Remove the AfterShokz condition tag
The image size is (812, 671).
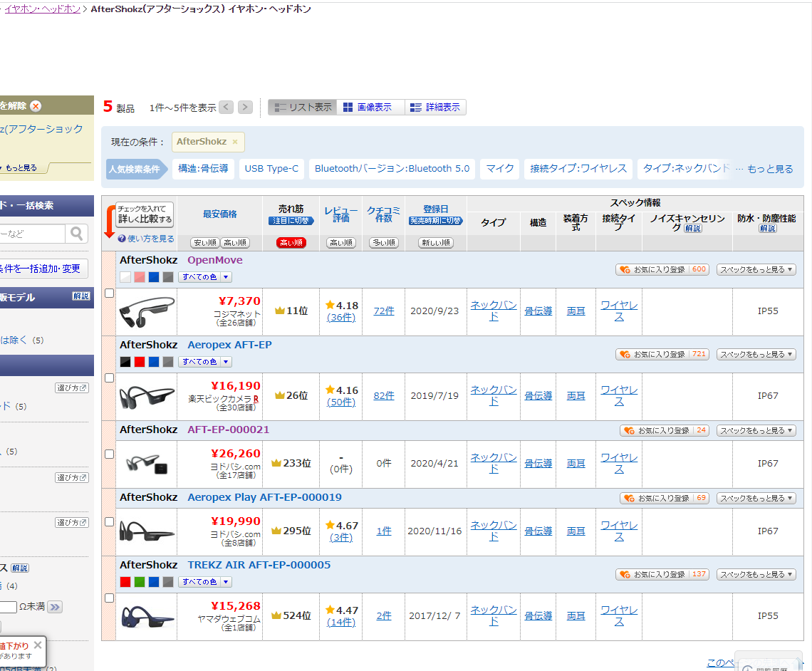point(235,142)
